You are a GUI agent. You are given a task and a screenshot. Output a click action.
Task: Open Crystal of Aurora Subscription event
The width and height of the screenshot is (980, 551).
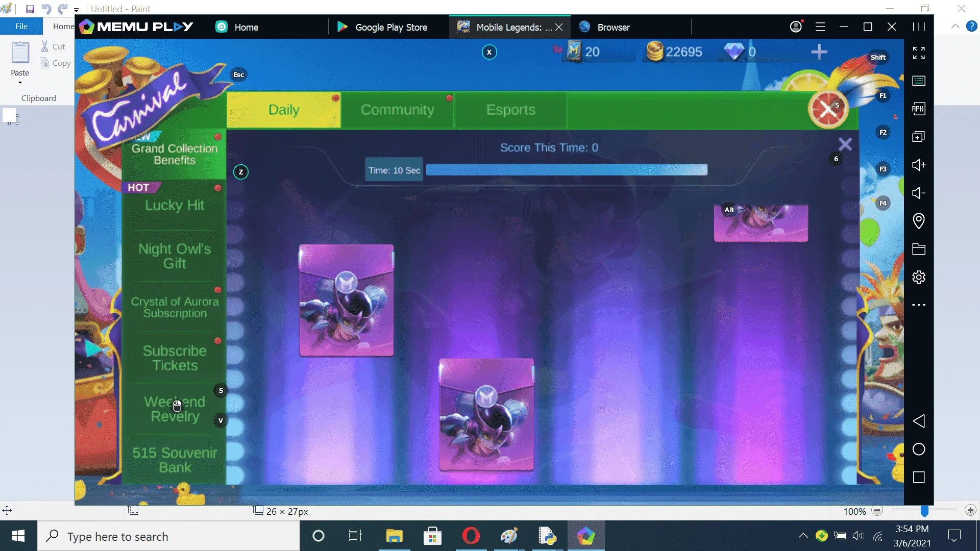(175, 307)
